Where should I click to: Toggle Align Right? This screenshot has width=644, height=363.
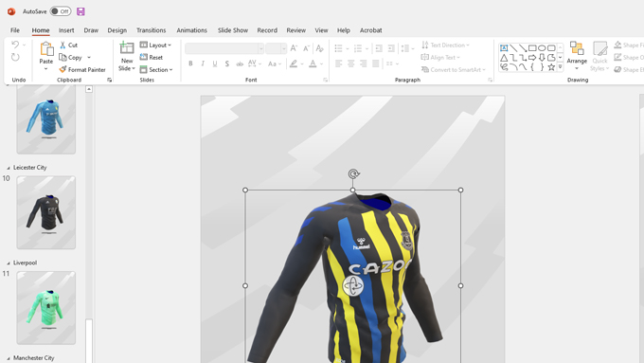click(363, 64)
